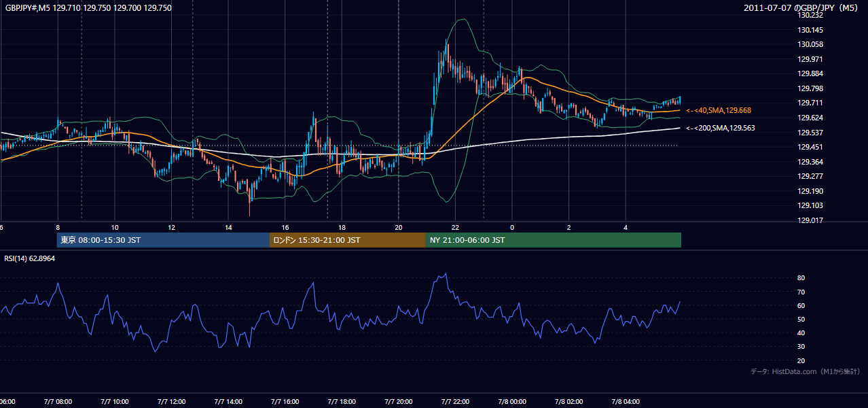Select the NY 21:00-06:00 JST session bar

(554, 240)
